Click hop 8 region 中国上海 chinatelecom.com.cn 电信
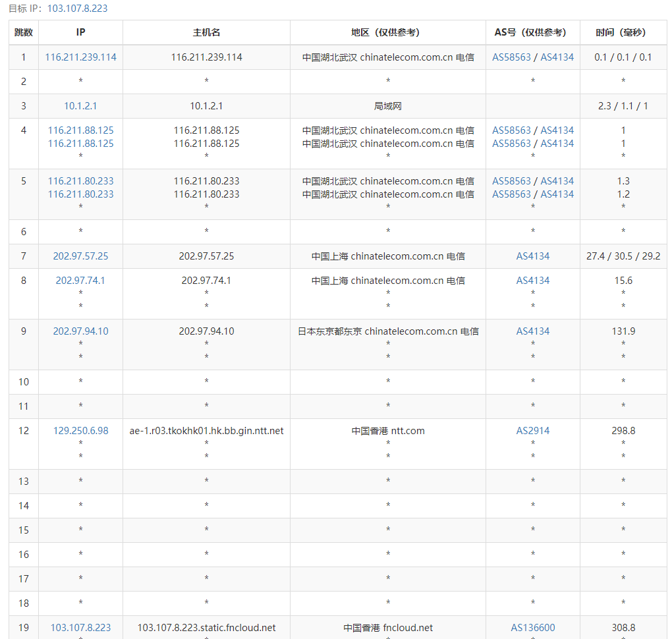672x639 pixels. click(x=388, y=280)
